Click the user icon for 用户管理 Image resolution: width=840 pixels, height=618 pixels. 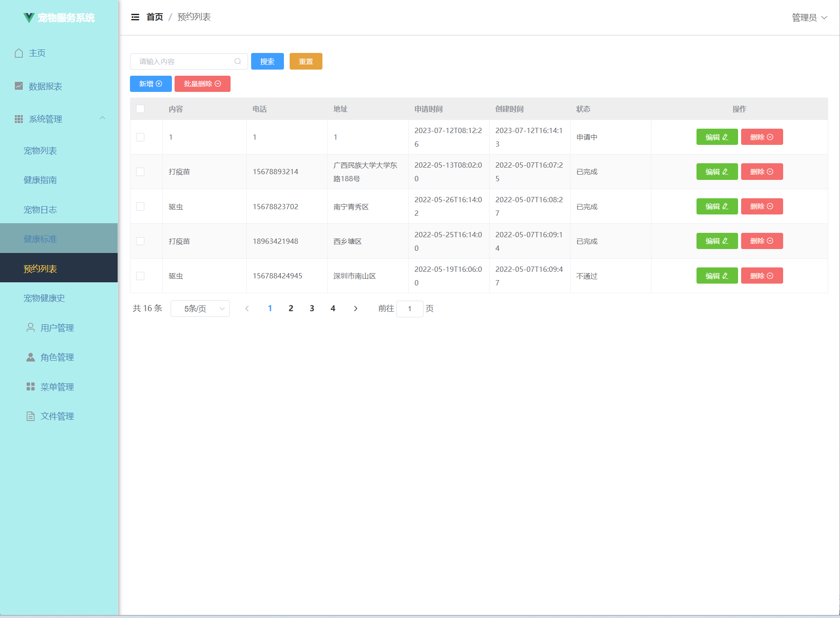point(31,327)
